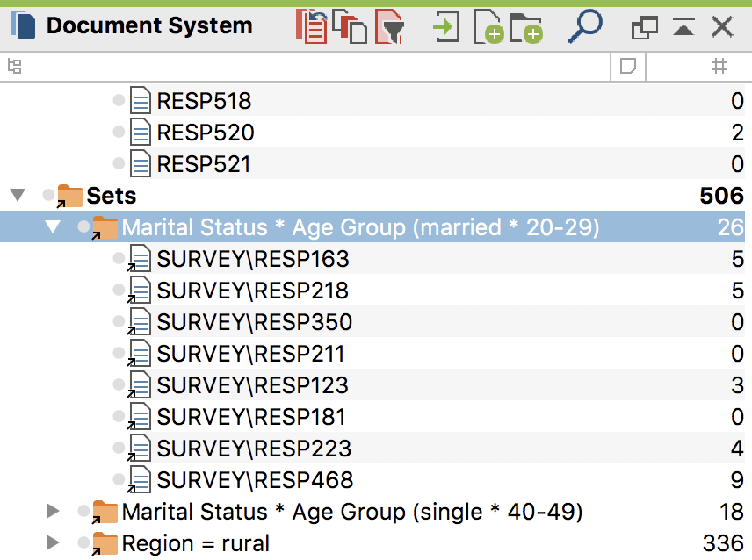The height and width of the screenshot is (560, 752).
Task: Toggle activation for SURVEY\RESP468
Action: pyautogui.click(x=119, y=479)
